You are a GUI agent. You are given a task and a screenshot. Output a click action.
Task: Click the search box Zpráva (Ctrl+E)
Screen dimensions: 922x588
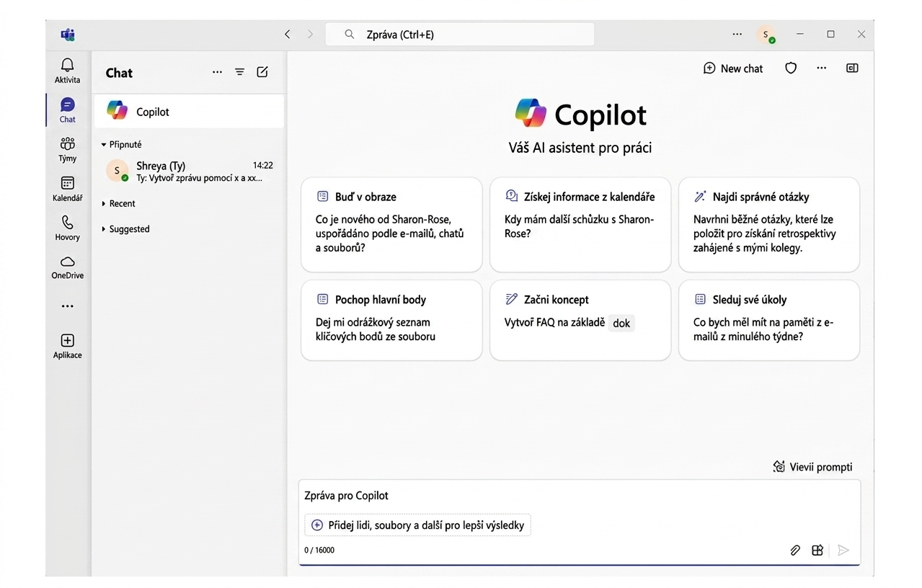(x=460, y=34)
